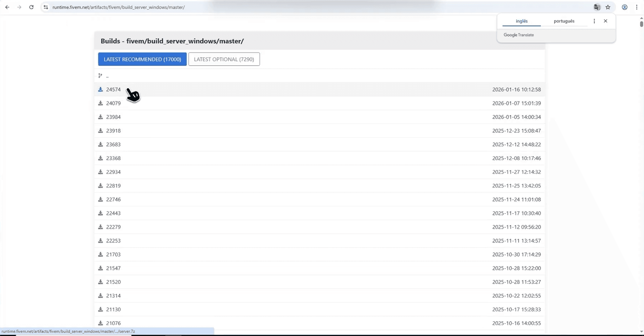Open translate popup more options

(x=594, y=21)
